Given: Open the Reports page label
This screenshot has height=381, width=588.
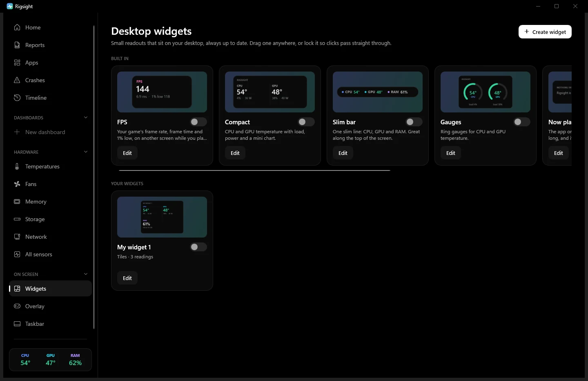Looking at the screenshot, I should point(35,45).
